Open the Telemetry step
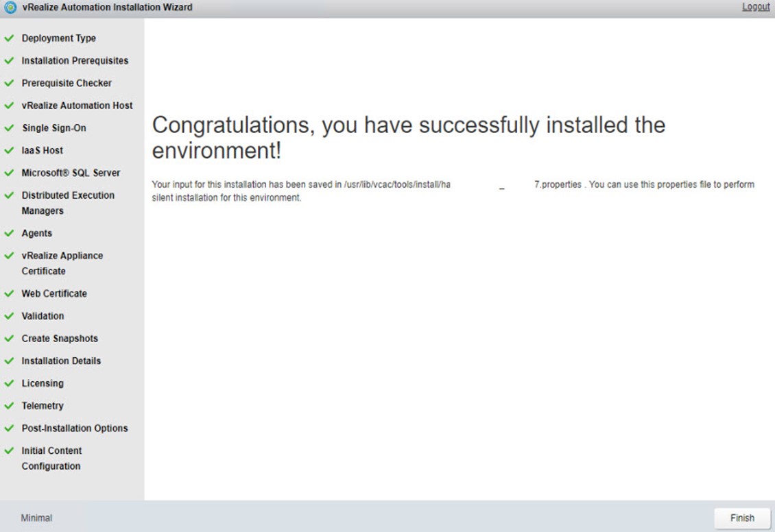 point(43,406)
